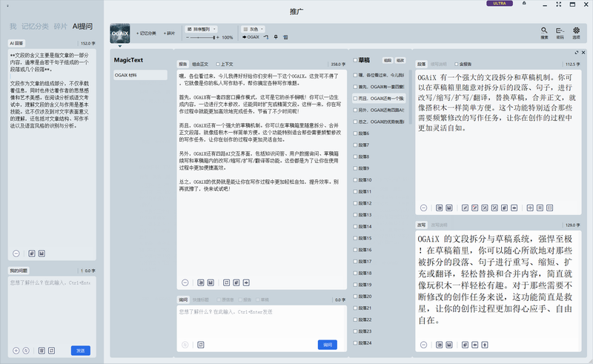The image size is (593, 364).
Task: Open the 灰色 color theme dropdown
Action: pos(254,28)
